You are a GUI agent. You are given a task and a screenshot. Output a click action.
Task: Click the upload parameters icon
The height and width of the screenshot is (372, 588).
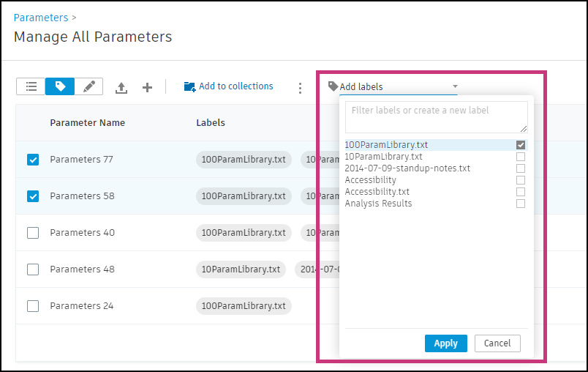pyautogui.click(x=121, y=88)
